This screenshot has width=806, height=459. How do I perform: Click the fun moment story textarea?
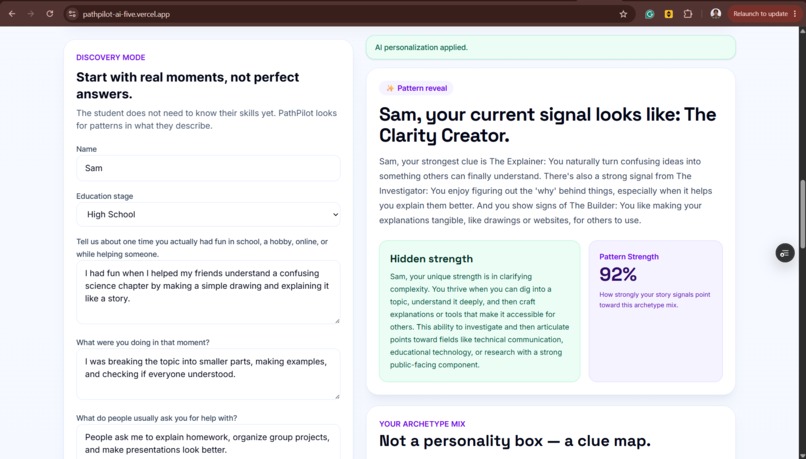pos(208,292)
